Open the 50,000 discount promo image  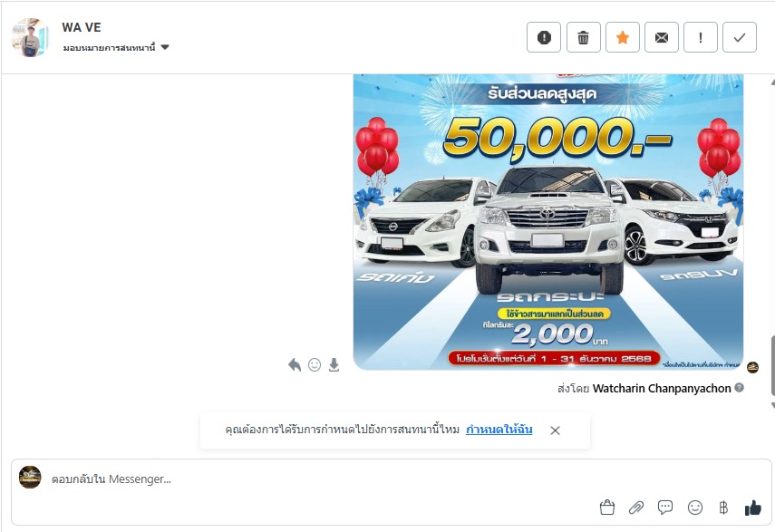(548, 222)
